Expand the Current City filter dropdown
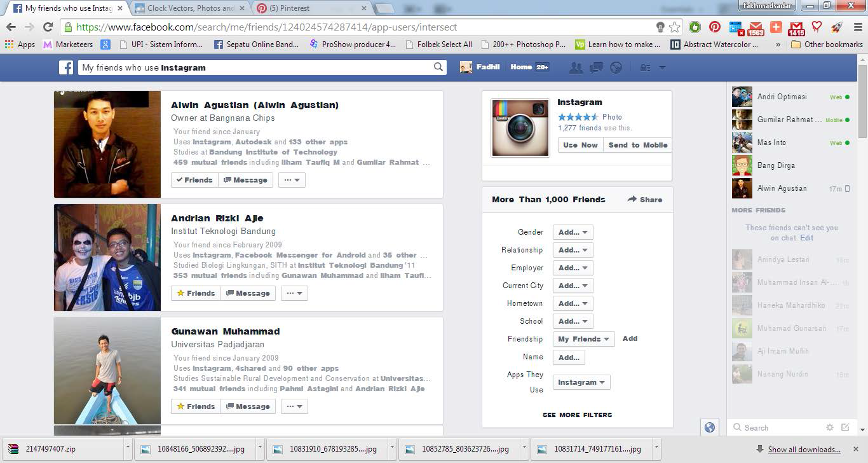Viewport: 868px width, 463px height. pos(573,286)
